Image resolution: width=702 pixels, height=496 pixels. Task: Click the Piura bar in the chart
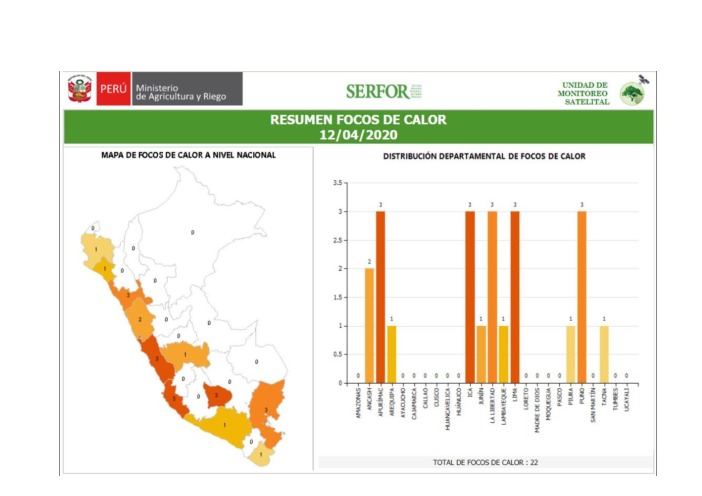click(x=571, y=354)
